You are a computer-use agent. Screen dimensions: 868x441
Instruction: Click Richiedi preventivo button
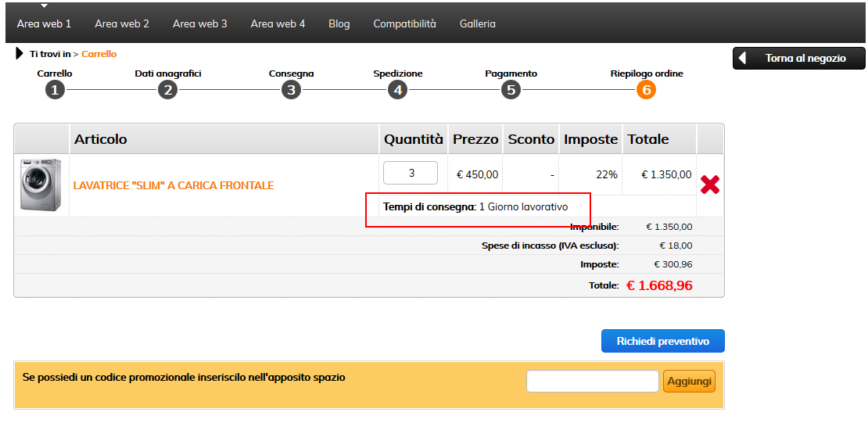[662, 341]
